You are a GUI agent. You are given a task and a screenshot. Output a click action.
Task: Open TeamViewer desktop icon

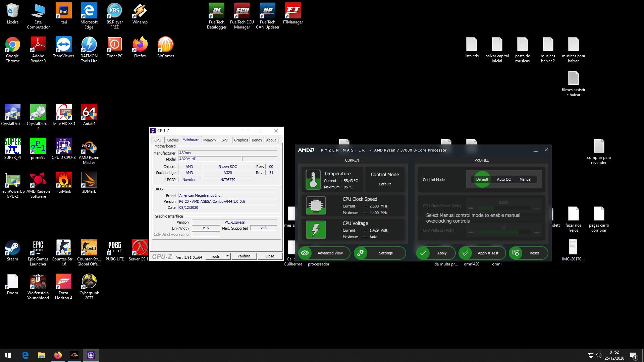(x=63, y=47)
